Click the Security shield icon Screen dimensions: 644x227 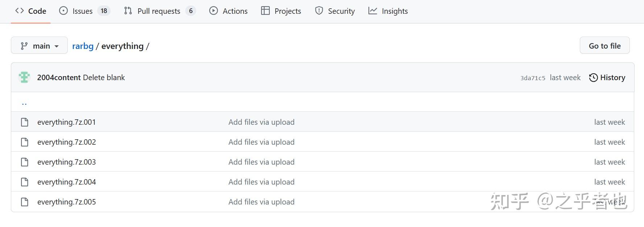319,11
